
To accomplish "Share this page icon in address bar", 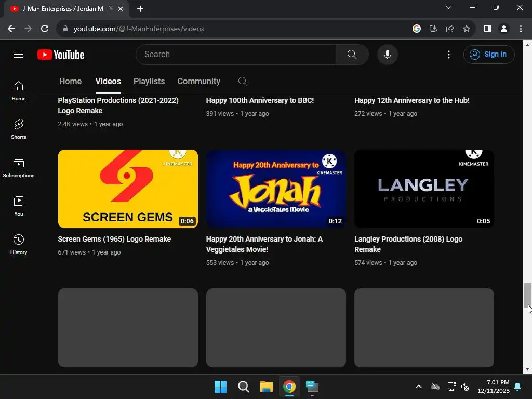I will pyautogui.click(x=450, y=29).
